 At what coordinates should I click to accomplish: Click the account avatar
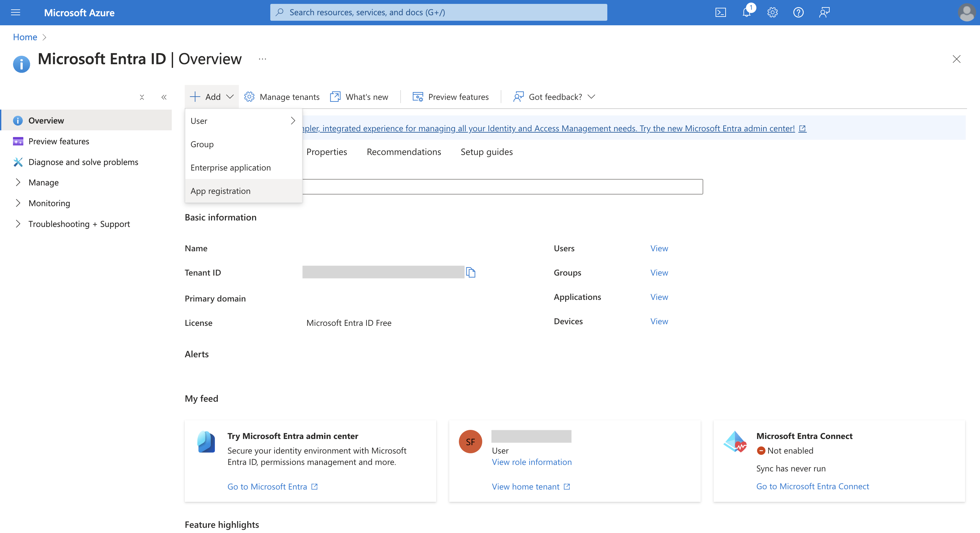click(x=967, y=12)
